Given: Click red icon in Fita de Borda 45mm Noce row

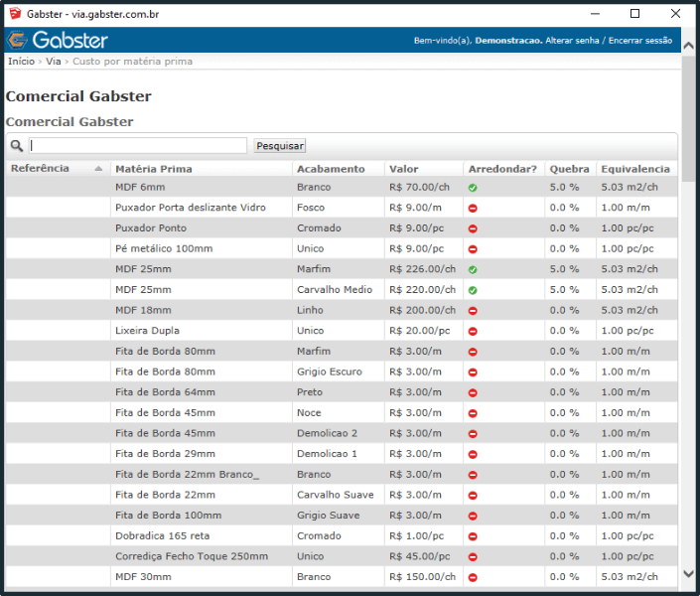Looking at the screenshot, I should 473,413.
